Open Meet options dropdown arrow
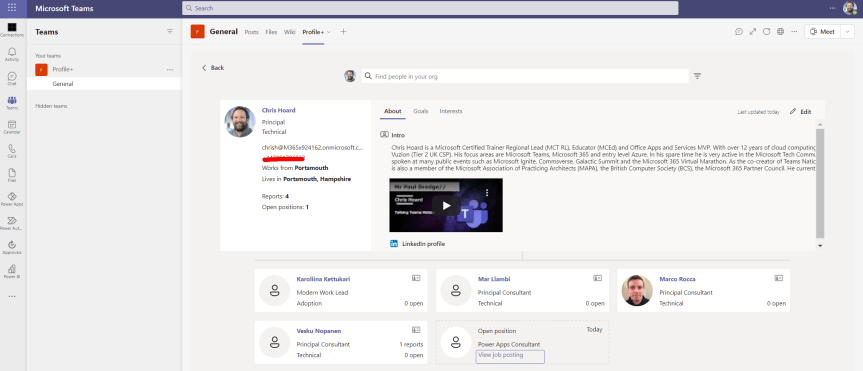This screenshot has height=371, width=863. tap(848, 32)
